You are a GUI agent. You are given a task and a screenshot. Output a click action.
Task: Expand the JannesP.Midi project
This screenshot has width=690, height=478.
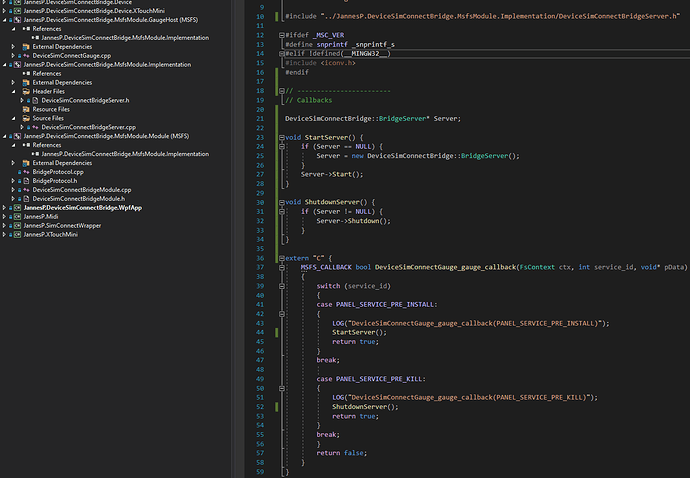(x=4, y=217)
